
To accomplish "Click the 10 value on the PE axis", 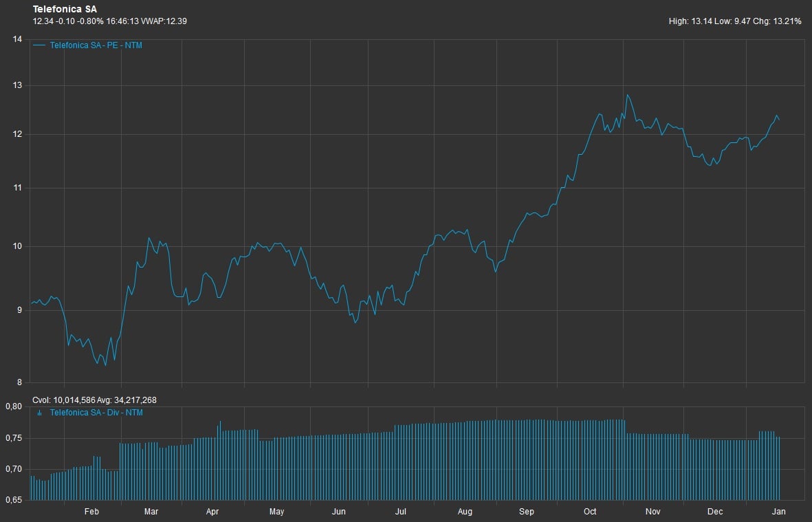I will [18, 246].
